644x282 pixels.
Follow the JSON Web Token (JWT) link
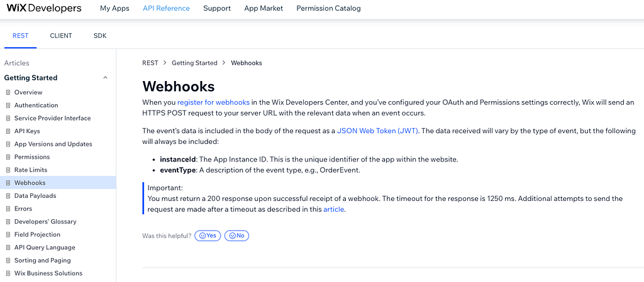click(377, 131)
